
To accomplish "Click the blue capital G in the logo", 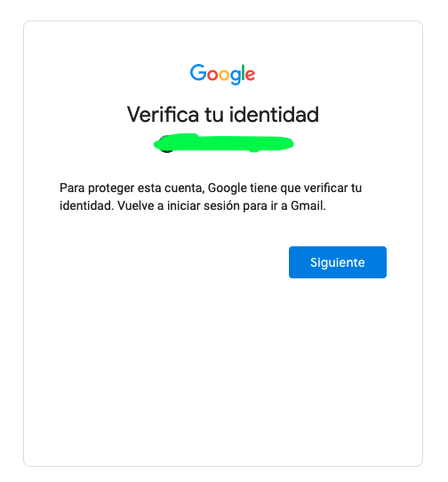I will tap(198, 73).
